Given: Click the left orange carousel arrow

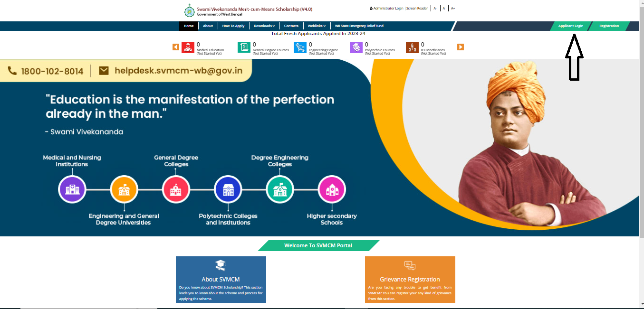Looking at the screenshot, I should pyautogui.click(x=176, y=47).
